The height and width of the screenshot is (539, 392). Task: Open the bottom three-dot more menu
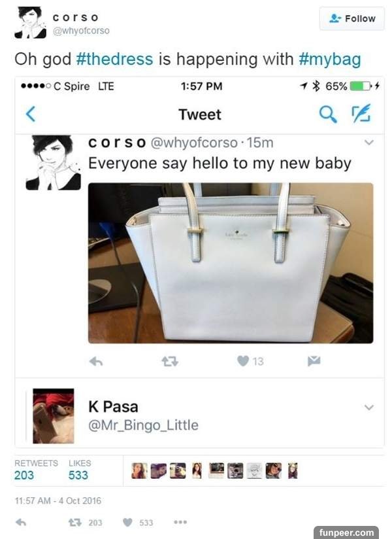[x=180, y=522]
